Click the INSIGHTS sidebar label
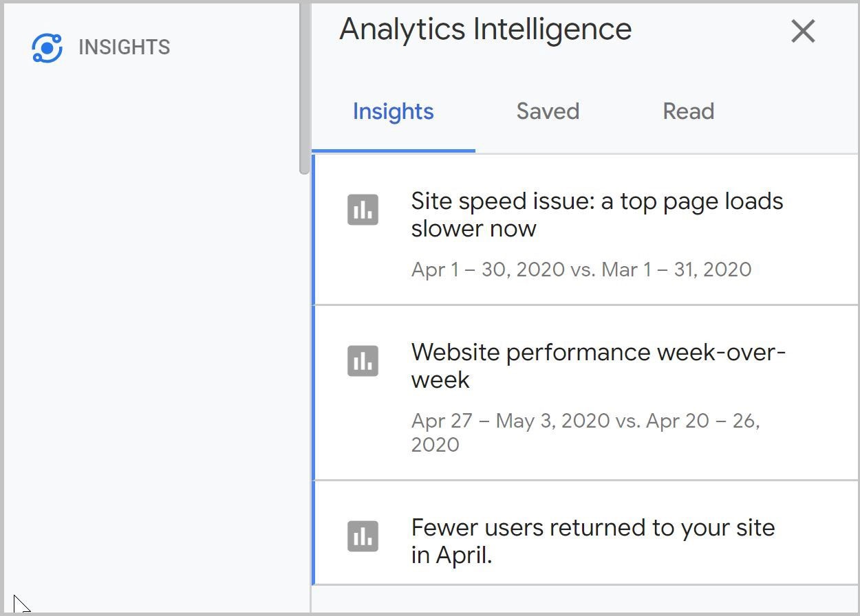This screenshot has height=616, width=860. (125, 47)
